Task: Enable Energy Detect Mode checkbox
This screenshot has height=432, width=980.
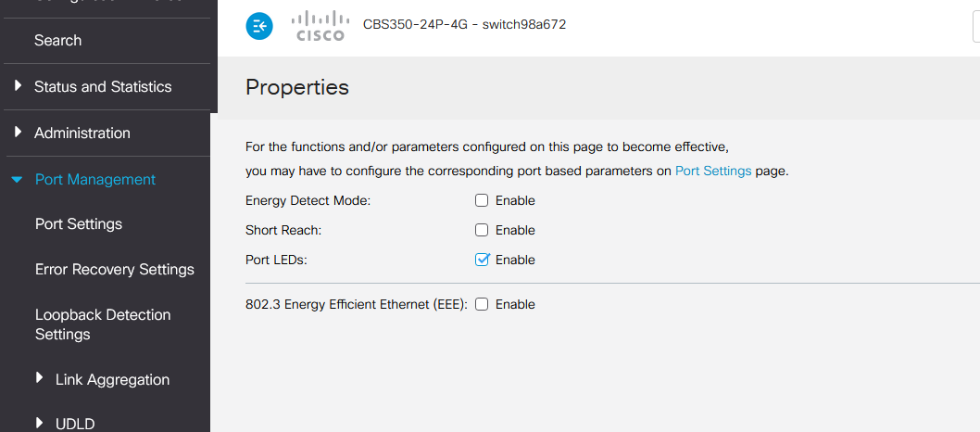Action: click(x=482, y=200)
